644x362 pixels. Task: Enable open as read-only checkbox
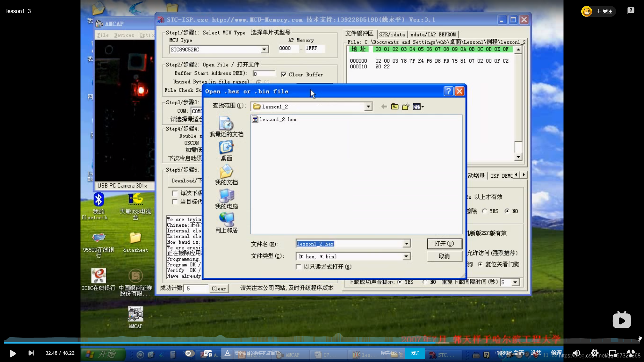299,267
